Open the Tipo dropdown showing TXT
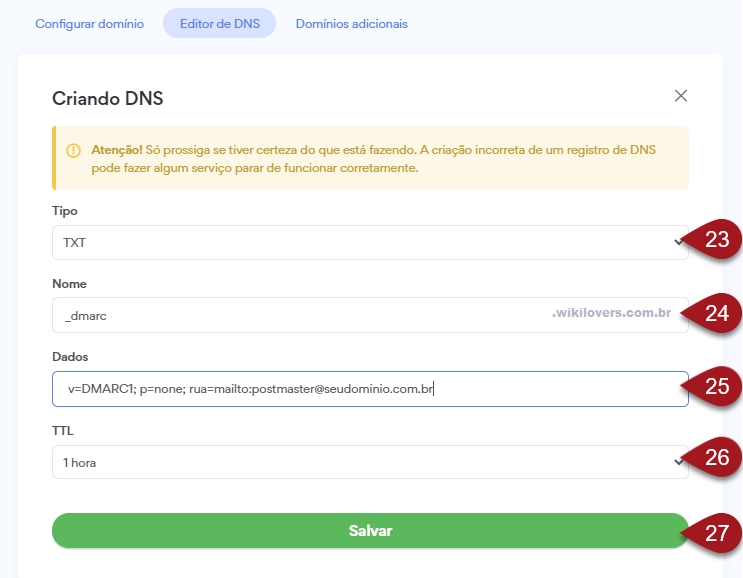 (x=370, y=243)
